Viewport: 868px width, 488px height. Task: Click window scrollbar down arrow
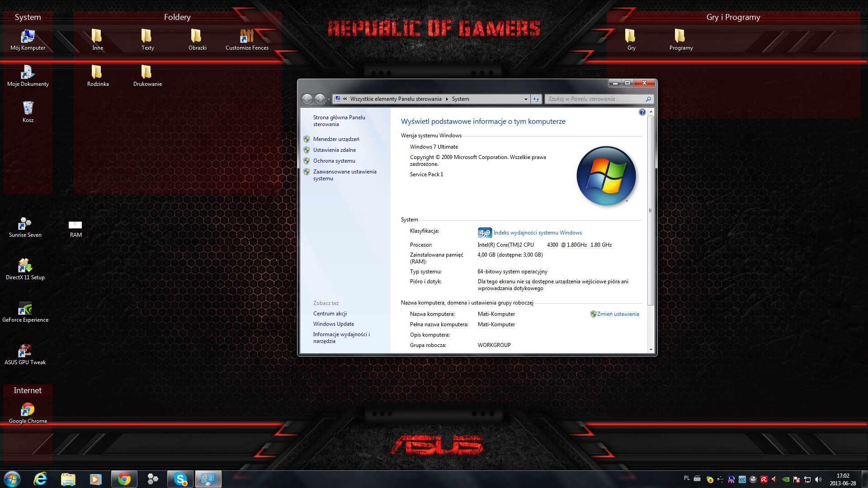click(651, 349)
